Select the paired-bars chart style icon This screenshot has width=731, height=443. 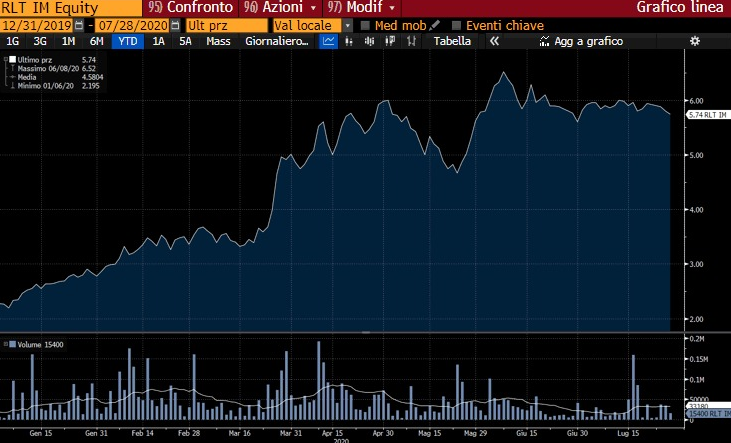point(411,41)
